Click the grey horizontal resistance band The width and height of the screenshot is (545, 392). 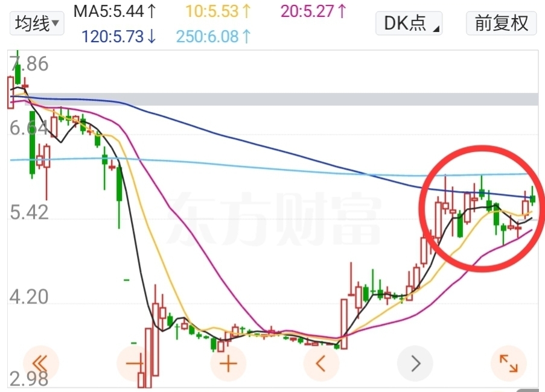point(278,100)
